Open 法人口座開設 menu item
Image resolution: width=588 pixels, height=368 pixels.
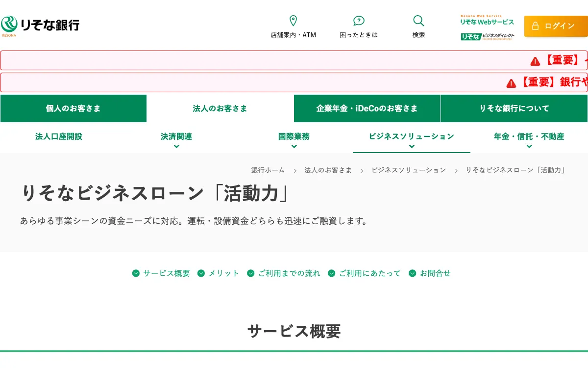tap(59, 136)
